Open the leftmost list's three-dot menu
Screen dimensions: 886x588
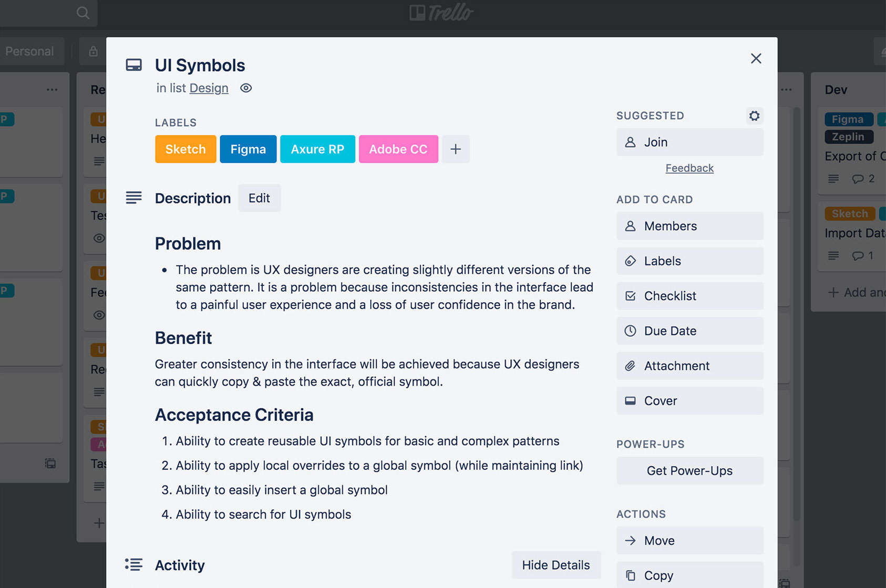click(x=52, y=90)
